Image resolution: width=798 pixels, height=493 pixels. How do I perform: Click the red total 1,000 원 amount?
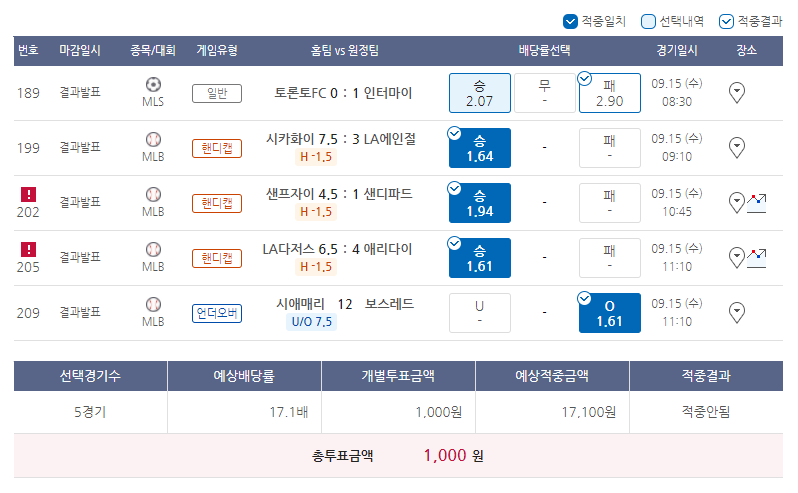pyautogui.click(x=453, y=455)
